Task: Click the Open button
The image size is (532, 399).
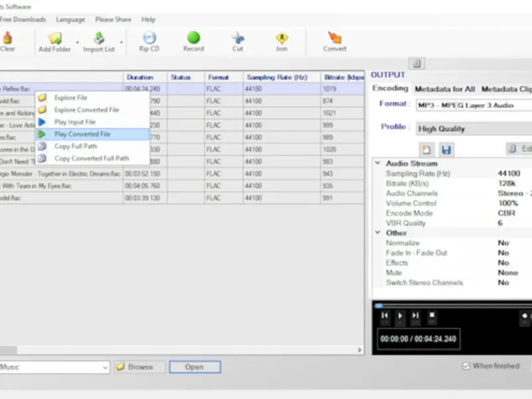Action: 194,367
